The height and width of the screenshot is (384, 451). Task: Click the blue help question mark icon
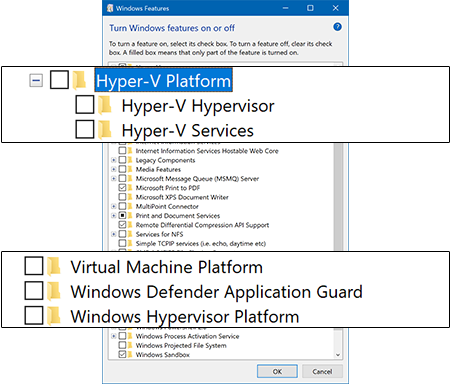pyautogui.click(x=337, y=27)
